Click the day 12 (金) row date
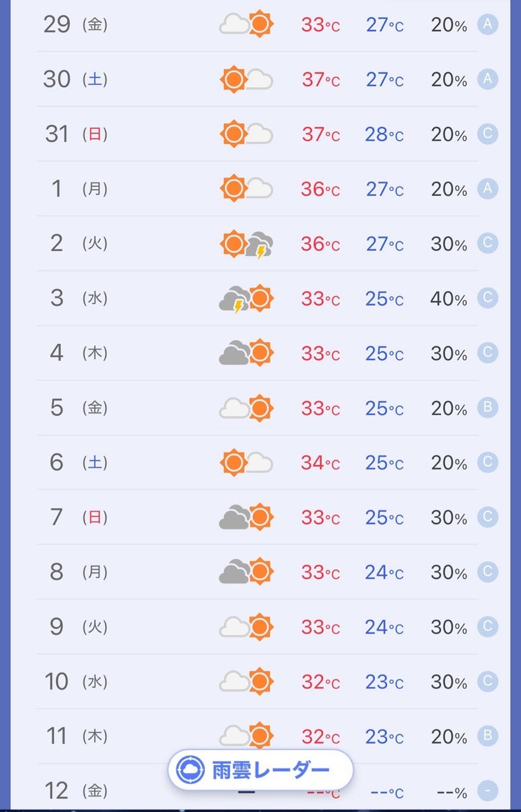521x812 pixels. pyautogui.click(x=74, y=791)
